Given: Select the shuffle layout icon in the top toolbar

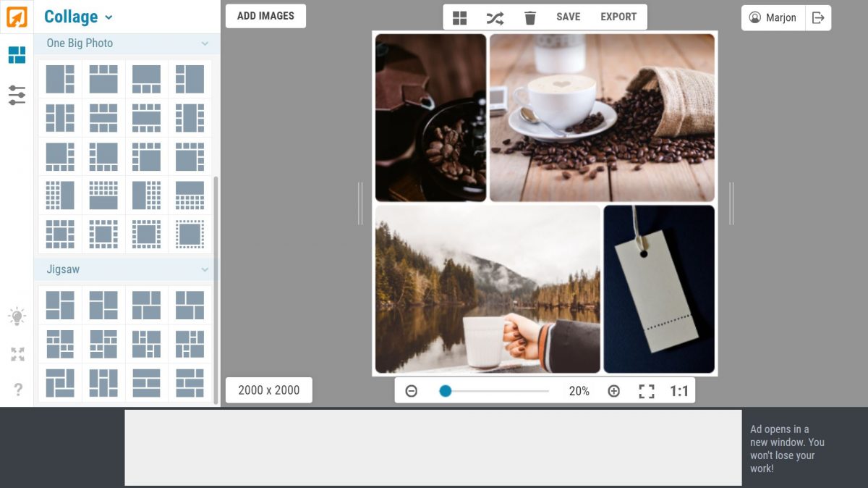Looking at the screenshot, I should (x=495, y=17).
